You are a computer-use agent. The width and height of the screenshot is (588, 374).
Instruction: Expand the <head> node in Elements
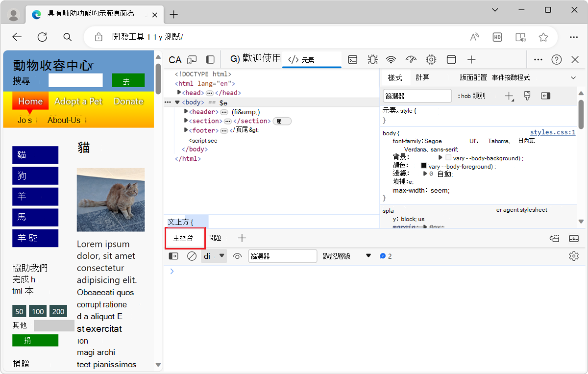point(180,93)
